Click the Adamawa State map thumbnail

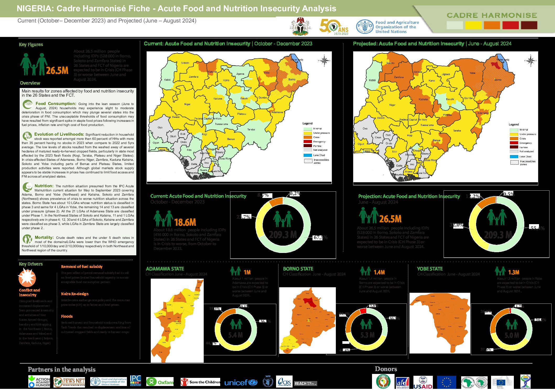177,321
